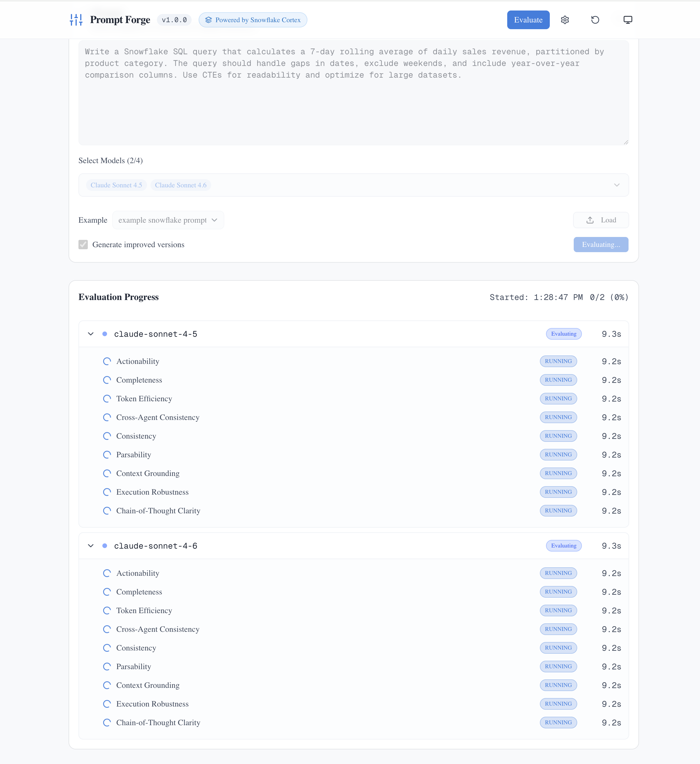Click the reset history circular arrow icon
700x764 pixels.
click(595, 20)
